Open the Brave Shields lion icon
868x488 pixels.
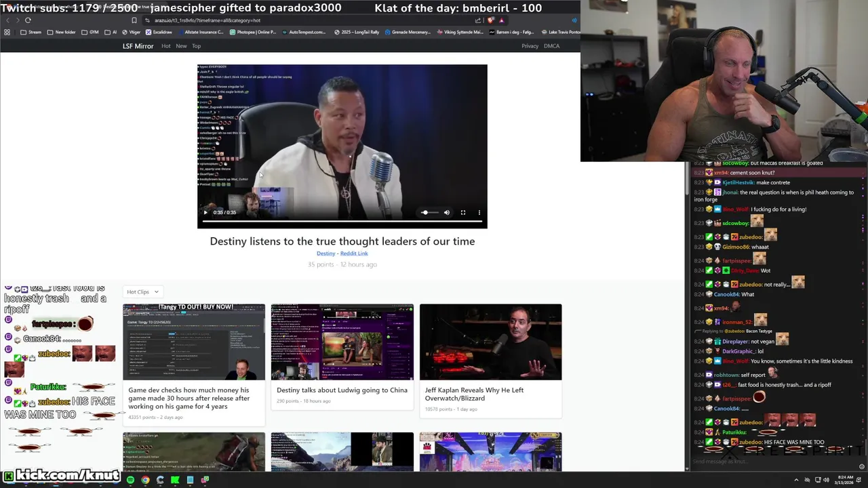492,20
